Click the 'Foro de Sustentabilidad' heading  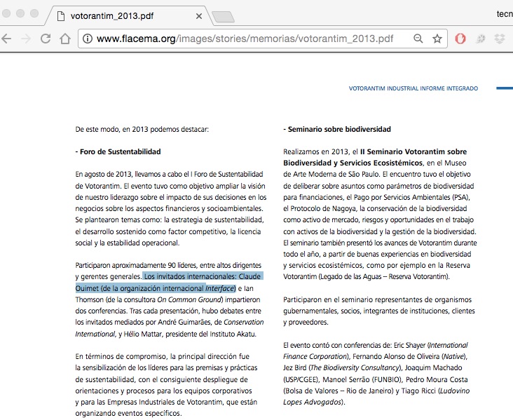[119, 151]
